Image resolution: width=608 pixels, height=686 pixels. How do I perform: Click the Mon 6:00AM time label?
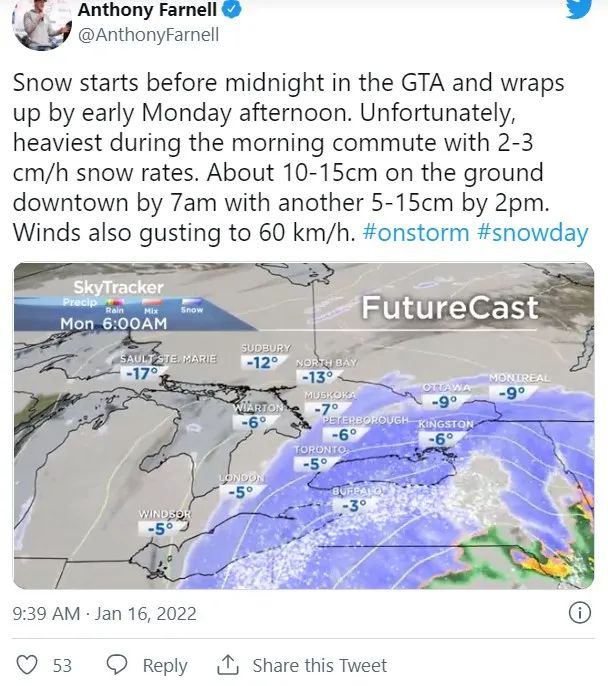click(114, 324)
